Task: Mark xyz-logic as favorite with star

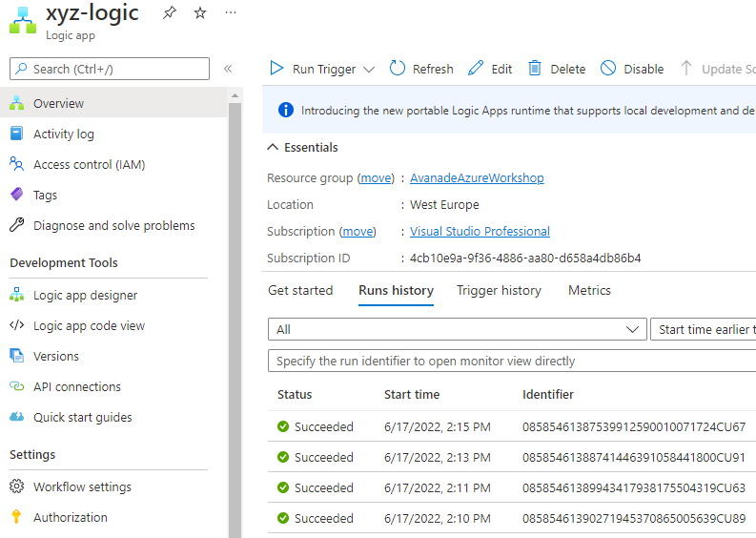Action: click(x=199, y=12)
